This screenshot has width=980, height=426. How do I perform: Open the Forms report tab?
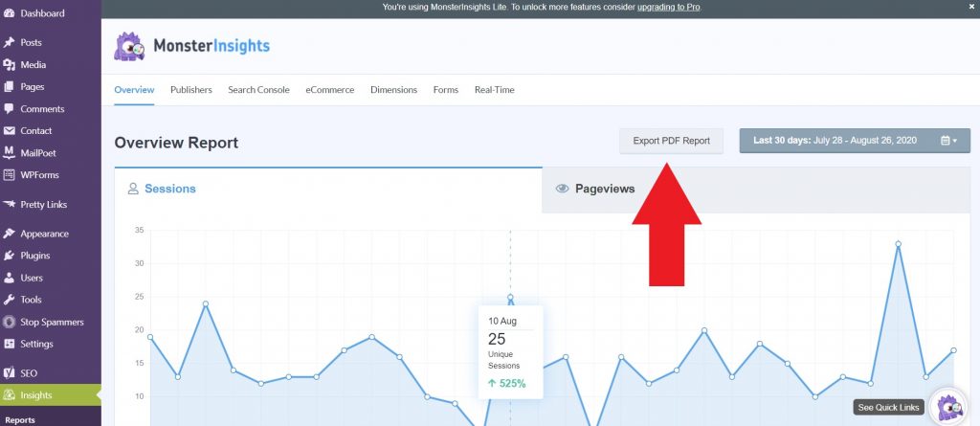tap(446, 89)
